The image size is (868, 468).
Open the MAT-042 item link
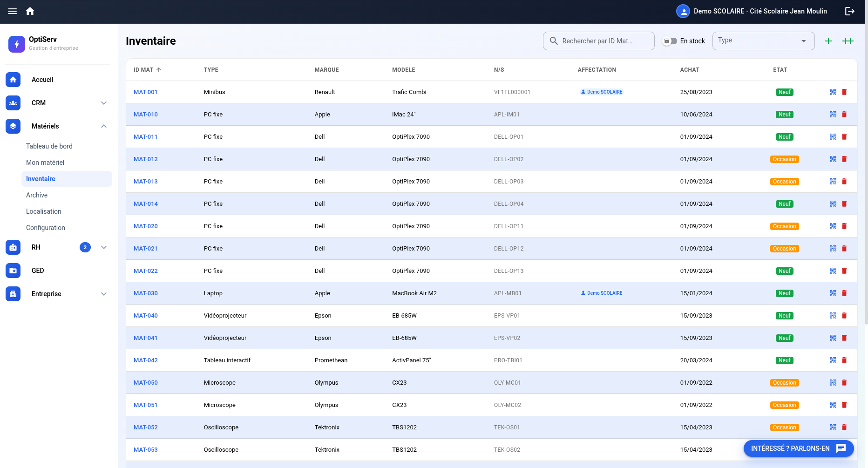coord(146,360)
